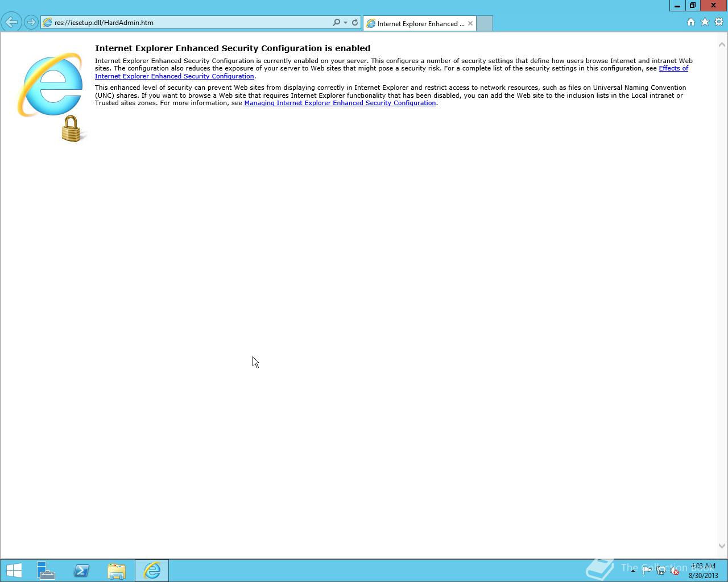The width and height of the screenshot is (728, 582).
Task: Go back with the Back arrow button
Action: (11, 23)
